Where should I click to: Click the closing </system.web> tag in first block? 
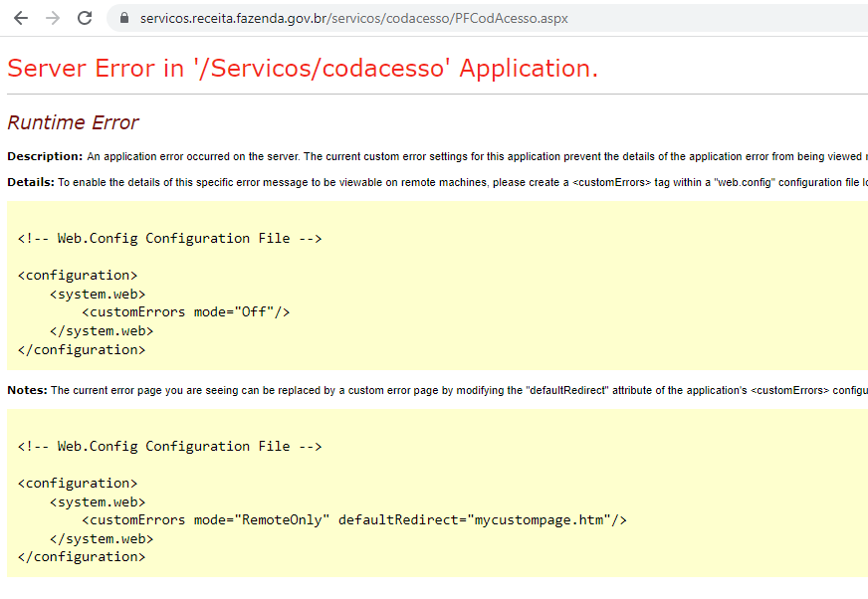[102, 331]
